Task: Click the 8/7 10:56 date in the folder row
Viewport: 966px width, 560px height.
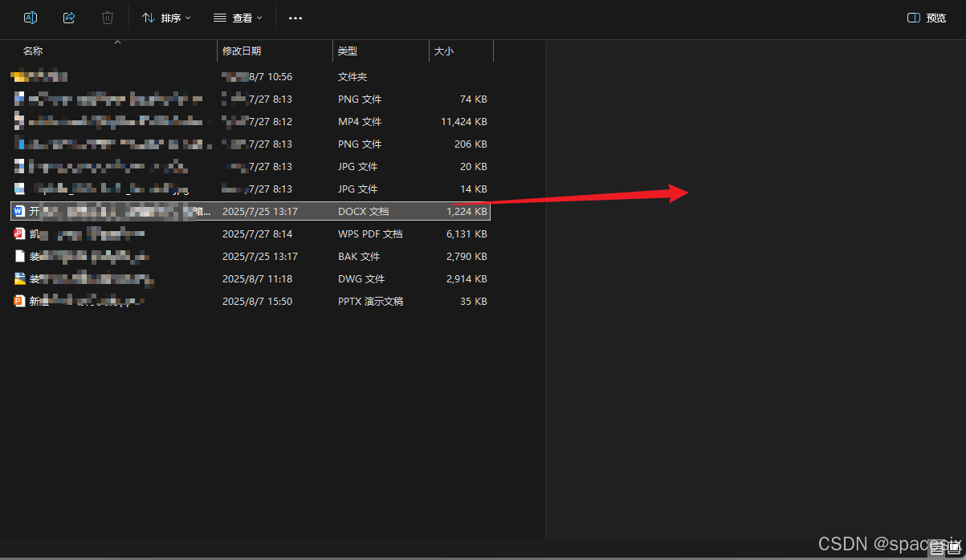Action: (x=271, y=77)
